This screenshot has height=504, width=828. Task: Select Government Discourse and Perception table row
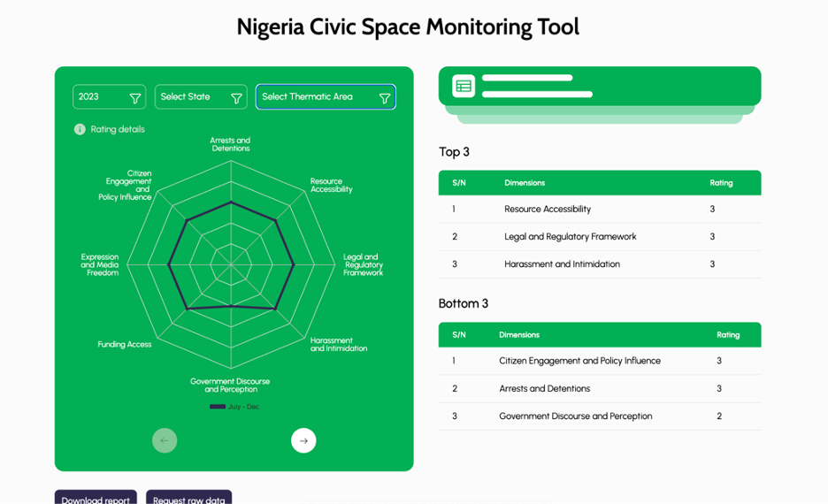(x=600, y=416)
